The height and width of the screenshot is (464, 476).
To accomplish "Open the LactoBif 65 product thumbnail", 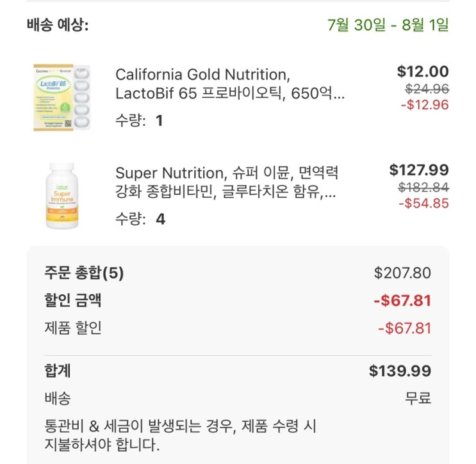I will 62,97.
